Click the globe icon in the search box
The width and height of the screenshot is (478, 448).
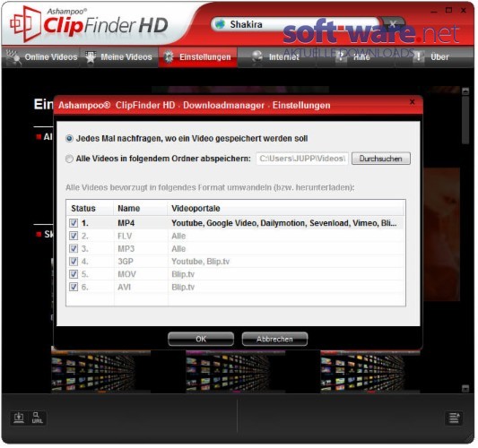coord(220,24)
